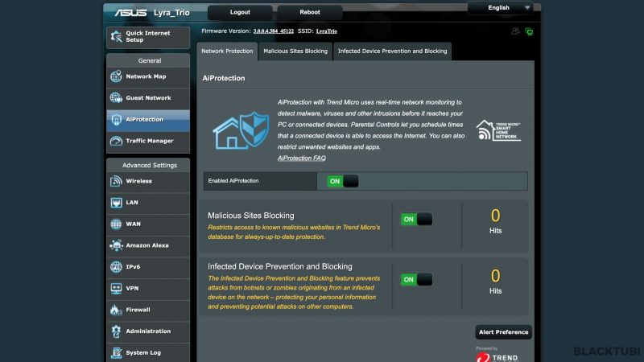Toggle the Enabled AiProtection switch
The height and width of the screenshot is (362, 644).
(343, 181)
